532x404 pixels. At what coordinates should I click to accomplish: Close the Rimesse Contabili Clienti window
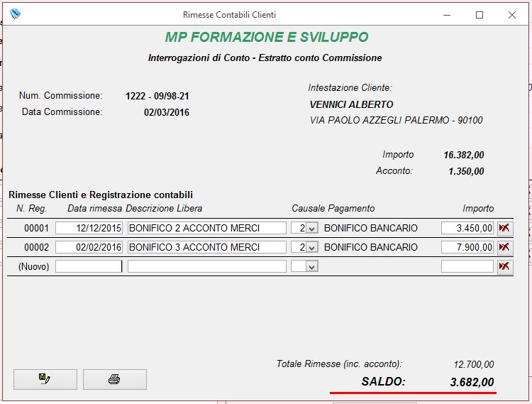[x=512, y=15]
